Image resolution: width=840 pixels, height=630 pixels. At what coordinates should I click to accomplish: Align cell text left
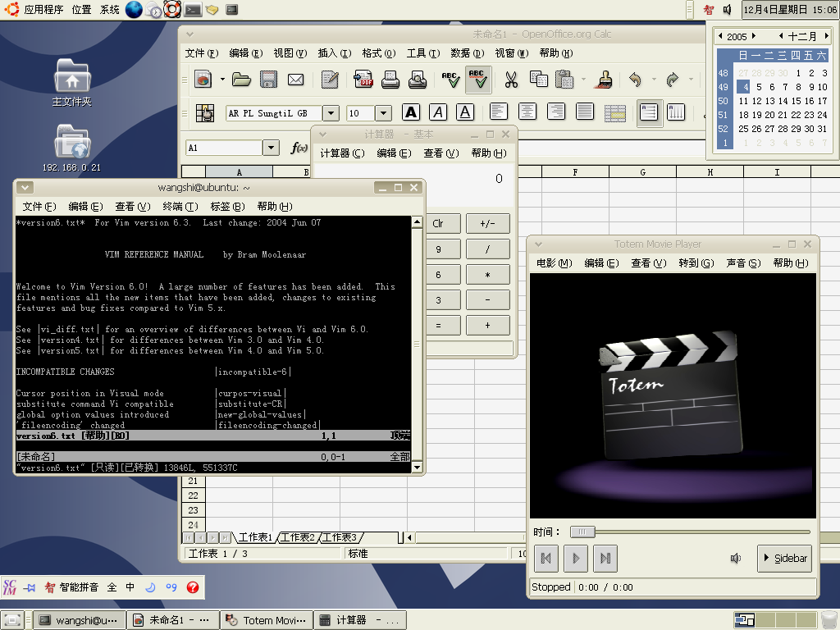[x=498, y=112]
